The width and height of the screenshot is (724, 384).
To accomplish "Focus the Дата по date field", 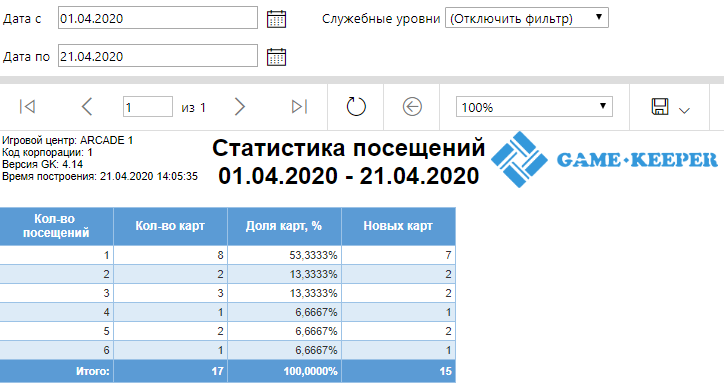I will (x=158, y=56).
